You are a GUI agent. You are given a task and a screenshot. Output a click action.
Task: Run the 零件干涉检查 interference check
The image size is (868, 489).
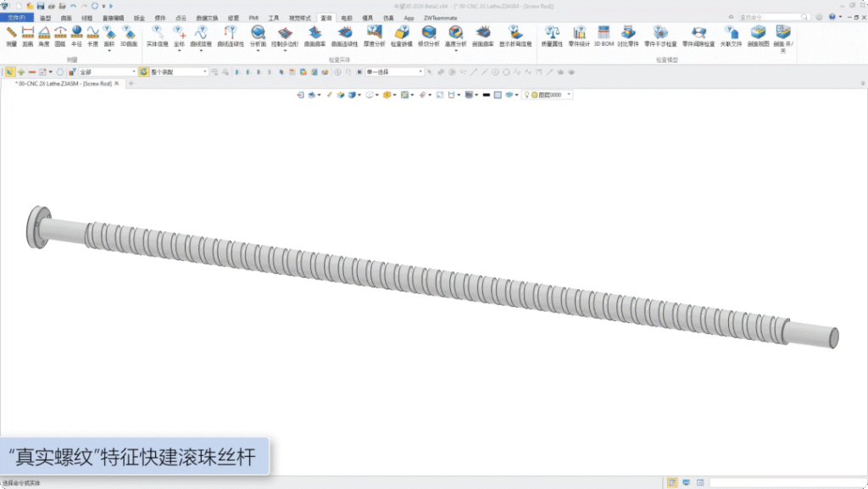660,35
